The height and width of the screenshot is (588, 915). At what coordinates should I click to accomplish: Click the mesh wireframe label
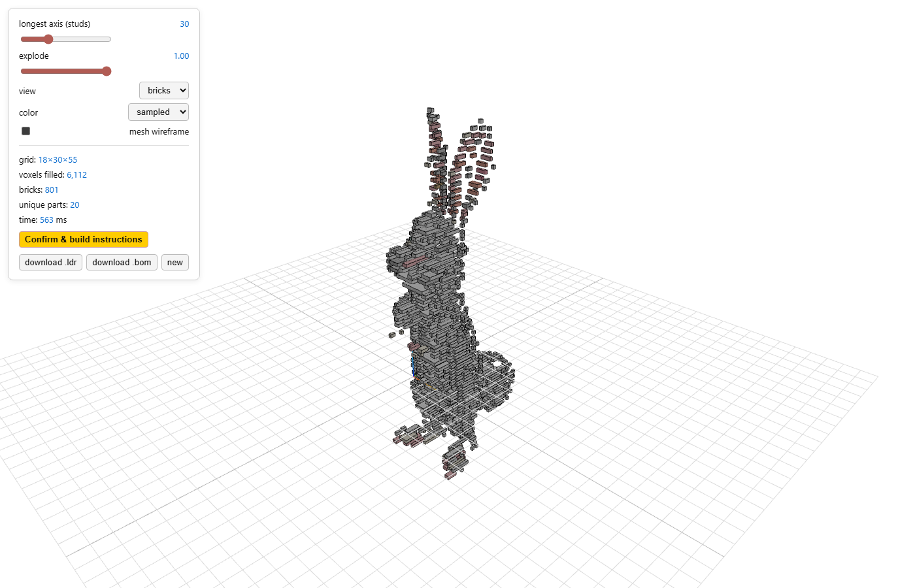click(x=159, y=131)
